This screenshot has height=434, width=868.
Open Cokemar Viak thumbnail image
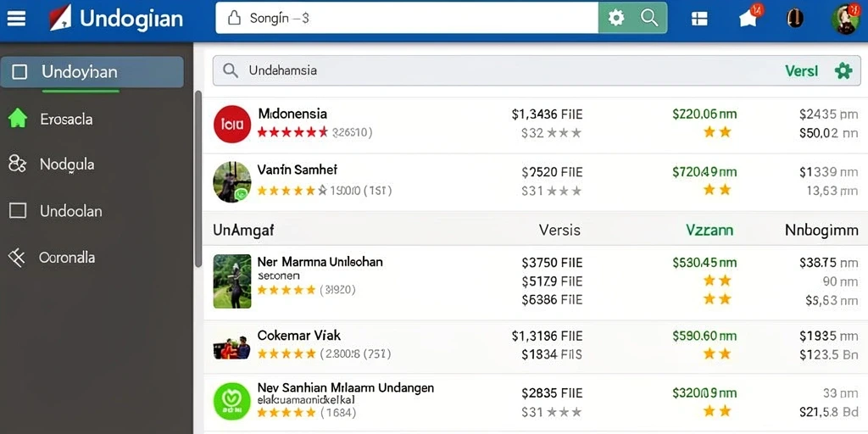[232, 348]
